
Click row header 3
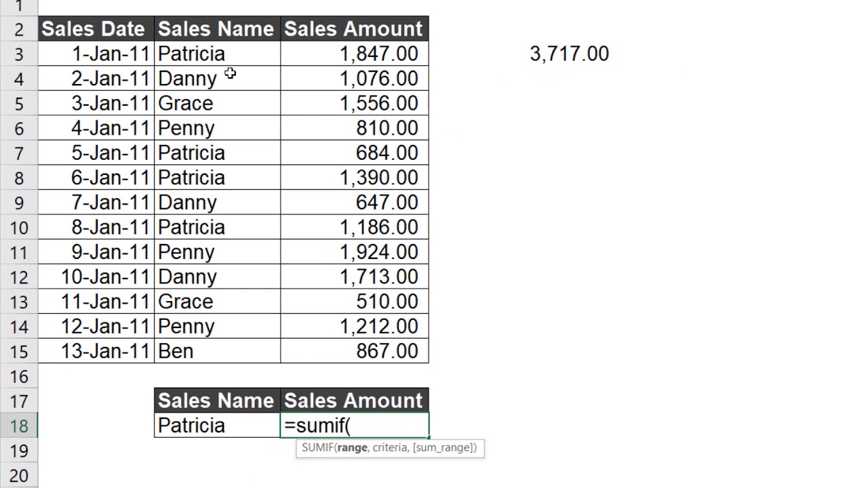[x=19, y=54]
